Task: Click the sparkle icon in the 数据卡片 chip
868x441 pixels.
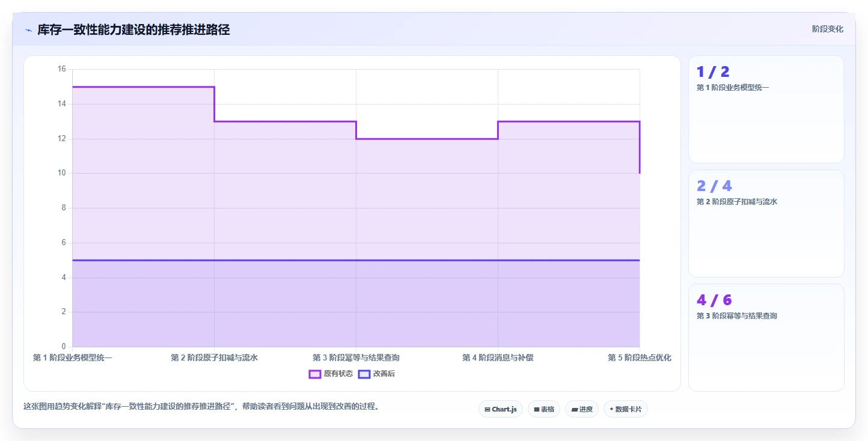Action: click(611, 409)
